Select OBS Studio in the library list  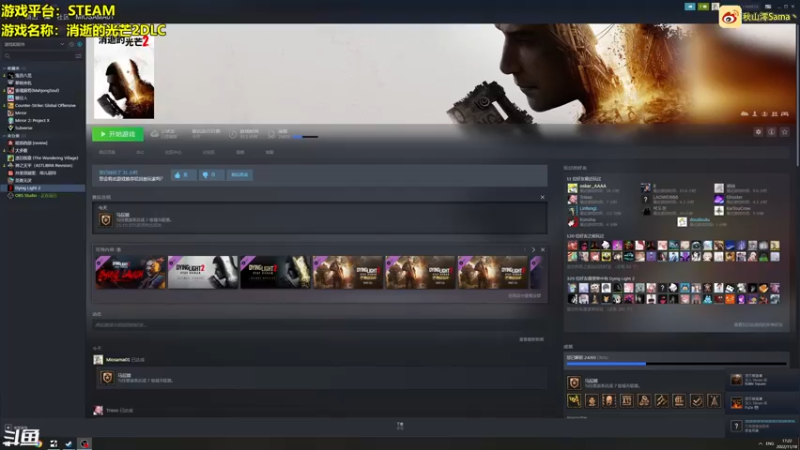[x=43, y=195]
